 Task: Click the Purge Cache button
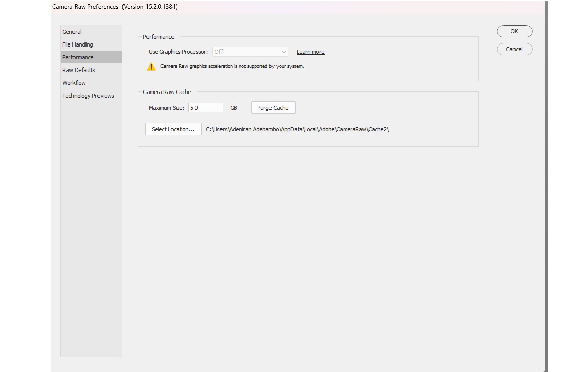[273, 107]
